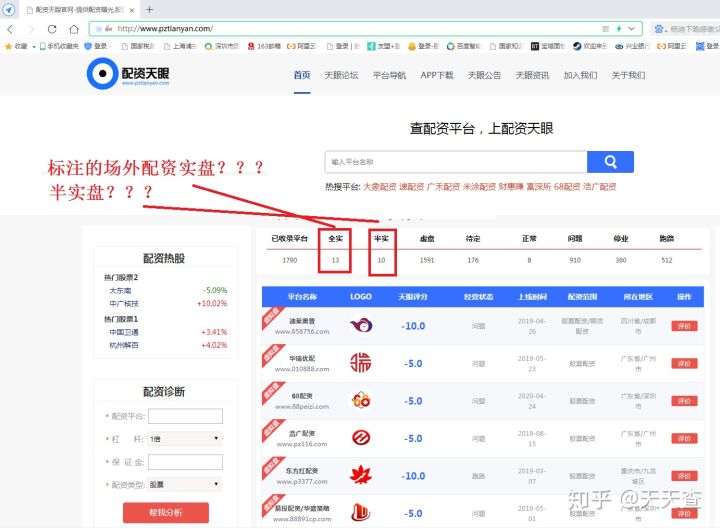Open a new browser tab with plus
The width and height of the screenshot is (720, 529).
tap(149, 10)
